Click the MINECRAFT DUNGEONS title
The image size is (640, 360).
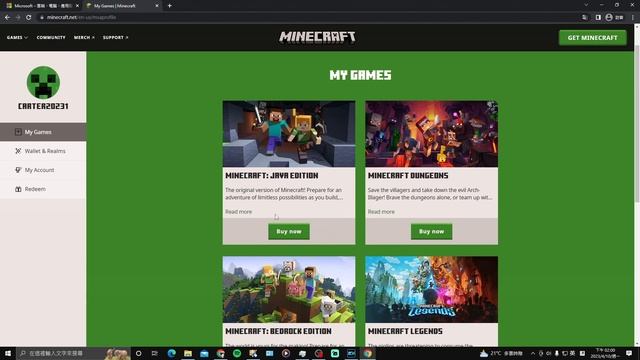point(408,176)
